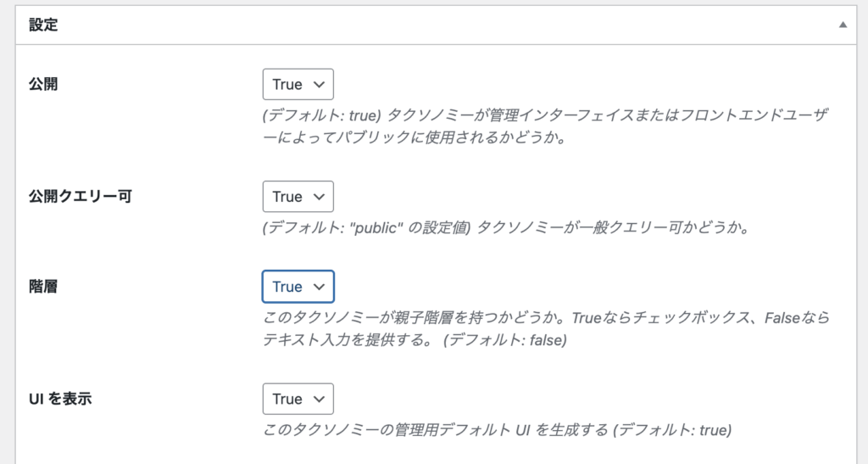Click the 公開クエリー可 field label

(81, 197)
